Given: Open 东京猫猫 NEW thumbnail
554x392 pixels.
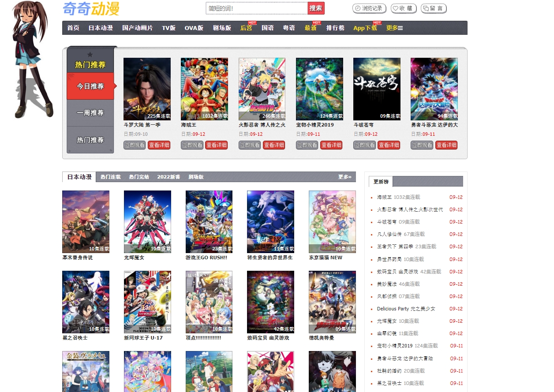Looking at the screenshot, I should coord(332,221).
